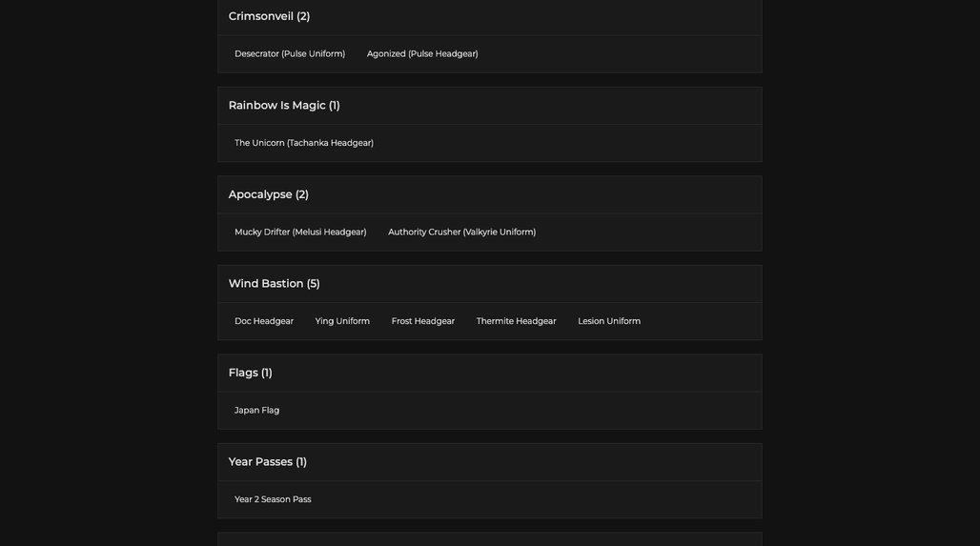Screen dimensions: 980x546
Task: Select Authority Crusher (Valkyrie Uniform) item
Action: [461, 233]
